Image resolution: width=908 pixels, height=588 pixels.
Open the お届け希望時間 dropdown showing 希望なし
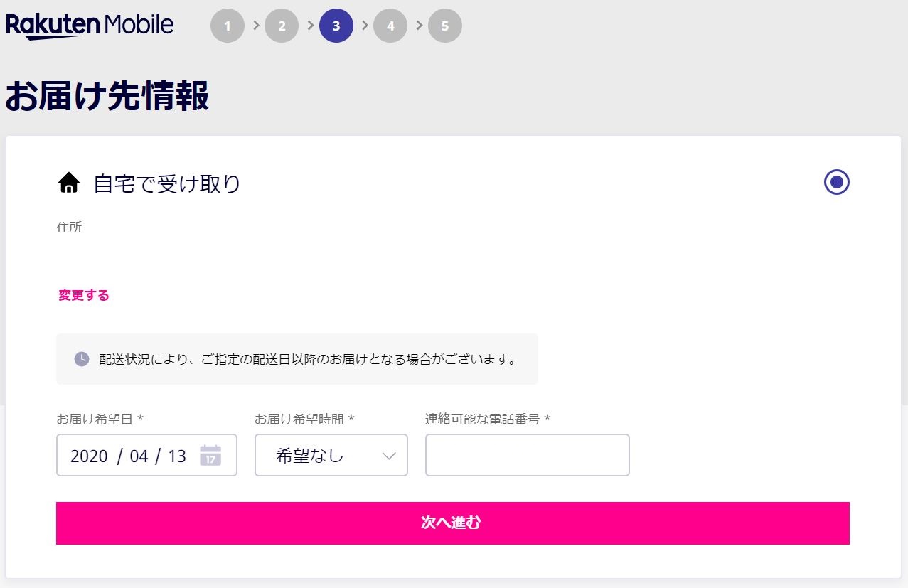point(331,455)
